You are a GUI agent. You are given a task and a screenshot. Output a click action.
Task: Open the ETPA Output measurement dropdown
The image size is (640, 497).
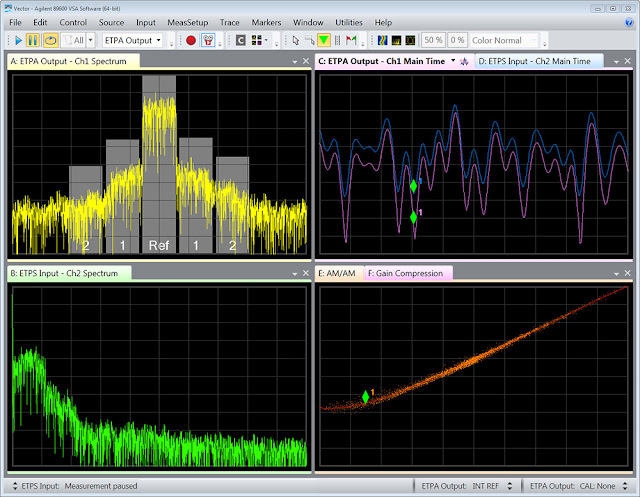coord(133,41)
